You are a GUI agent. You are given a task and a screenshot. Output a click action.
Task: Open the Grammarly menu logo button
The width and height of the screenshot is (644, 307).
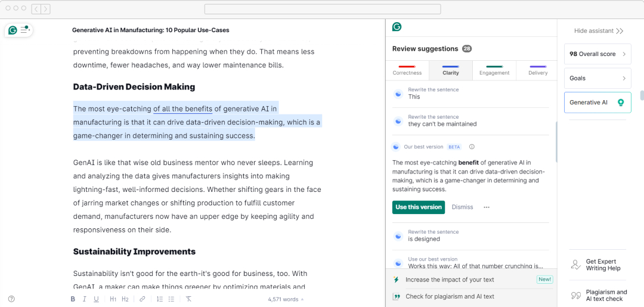(13, 30)
